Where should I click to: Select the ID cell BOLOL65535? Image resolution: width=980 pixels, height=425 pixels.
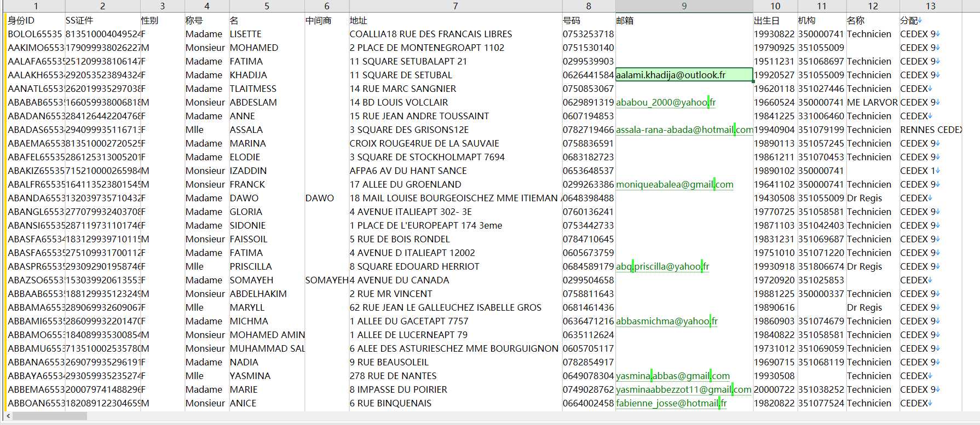coord(35,34)
